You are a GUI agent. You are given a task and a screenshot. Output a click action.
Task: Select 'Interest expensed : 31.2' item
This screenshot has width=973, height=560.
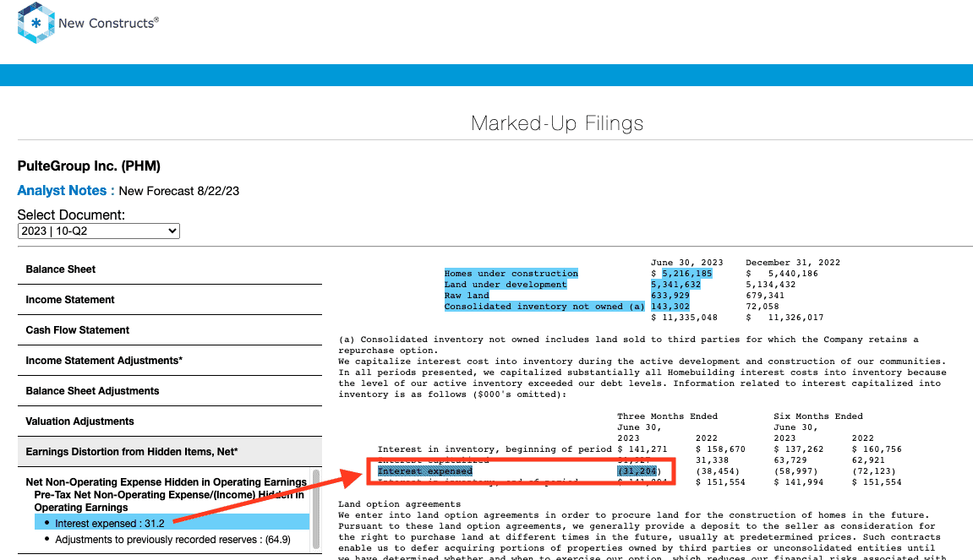(x=172, y=524)
